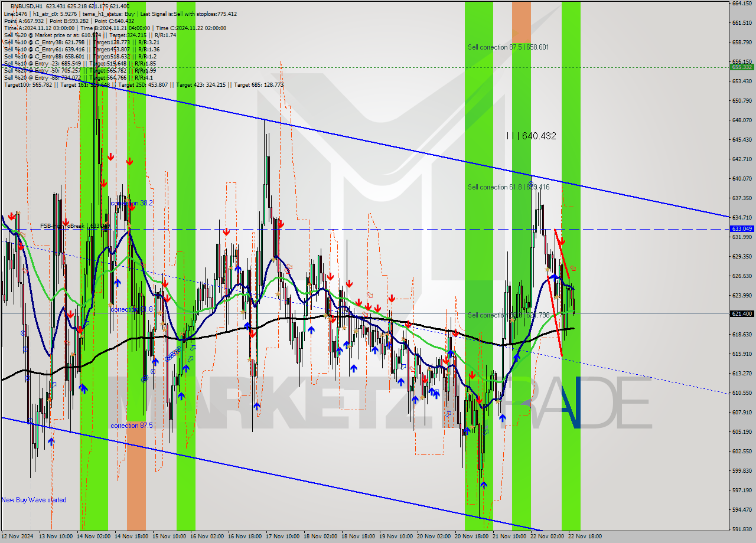Click the 'Sell correction 87.5 | 658.601' label

tap(509, 47)
